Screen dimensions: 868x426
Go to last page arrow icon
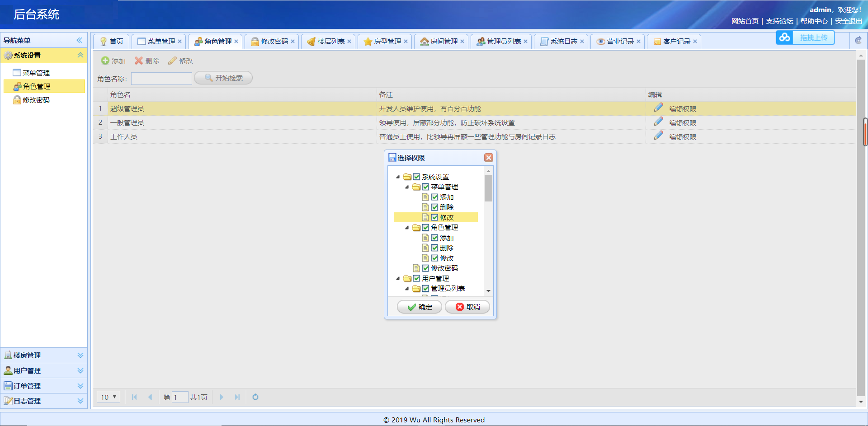[x=237, y=397]
